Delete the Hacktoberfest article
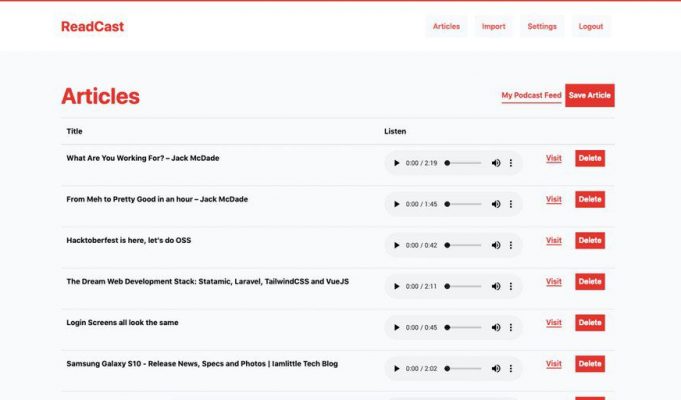This screenshot has width=681, height=400. click(590, 240)
